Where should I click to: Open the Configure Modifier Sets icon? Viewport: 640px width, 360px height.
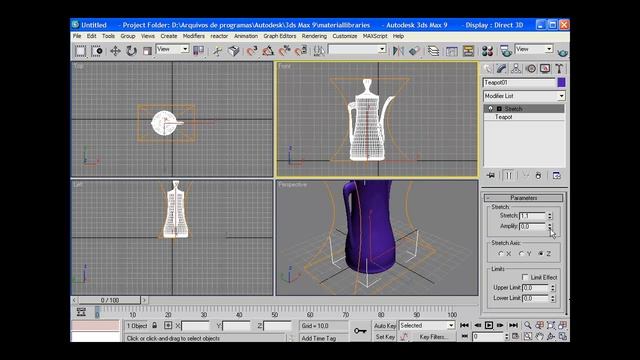point(557,176)
